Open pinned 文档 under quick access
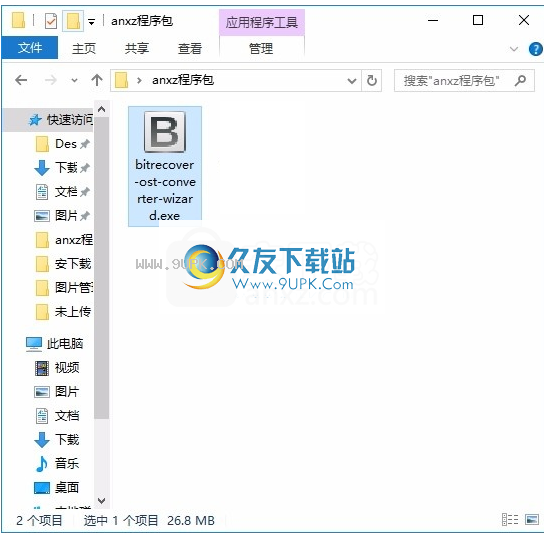544x534 pixels. (x=62, y=192)
